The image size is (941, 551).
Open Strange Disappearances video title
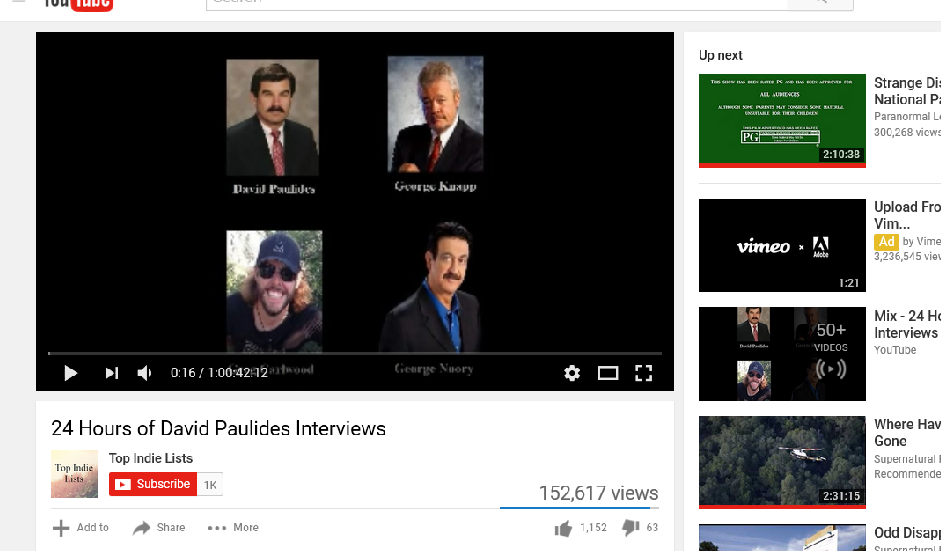click(907, 91)
